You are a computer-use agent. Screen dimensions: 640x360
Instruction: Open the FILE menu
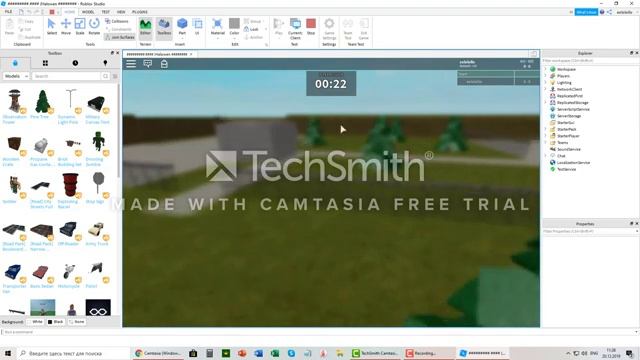click(x=8, y=12)
